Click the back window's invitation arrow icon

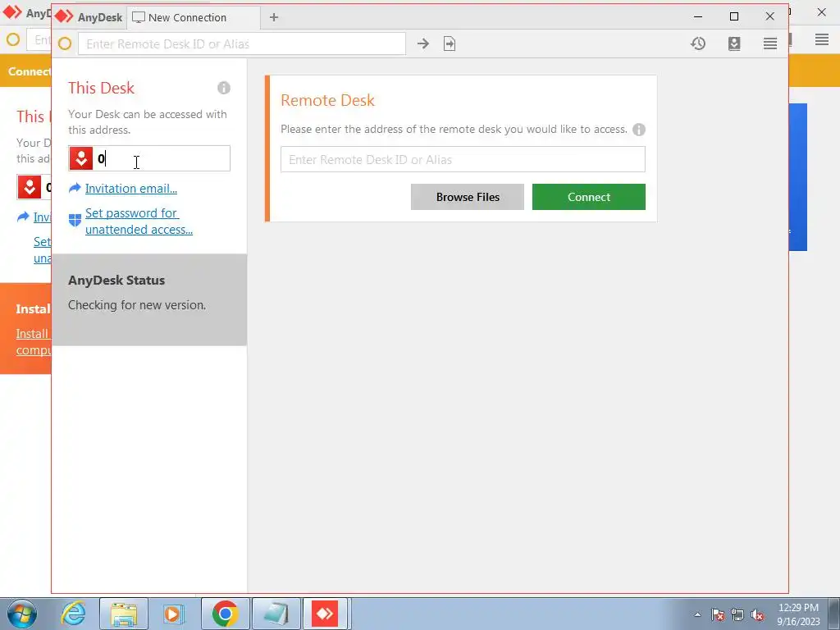click(23, 217)
